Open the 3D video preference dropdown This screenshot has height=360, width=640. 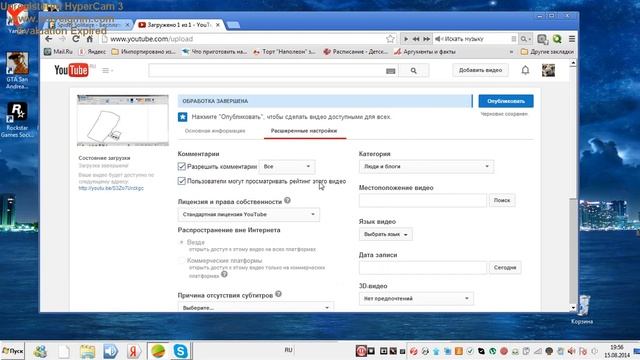(416, 298)
